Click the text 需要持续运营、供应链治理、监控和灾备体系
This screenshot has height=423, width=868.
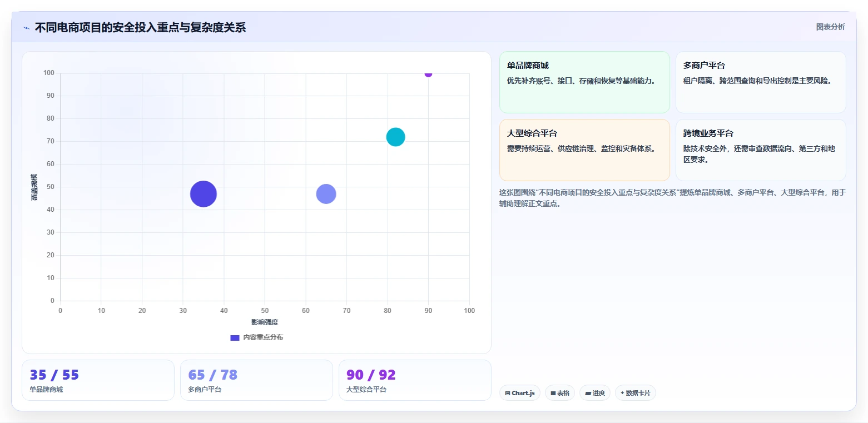coord(583,148)
